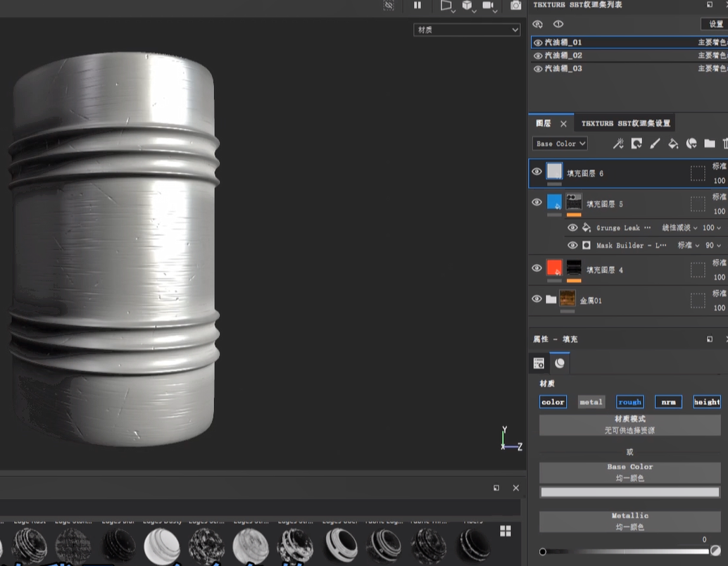
Task: Hide the 金属01 folder layer
Action: 537,299
